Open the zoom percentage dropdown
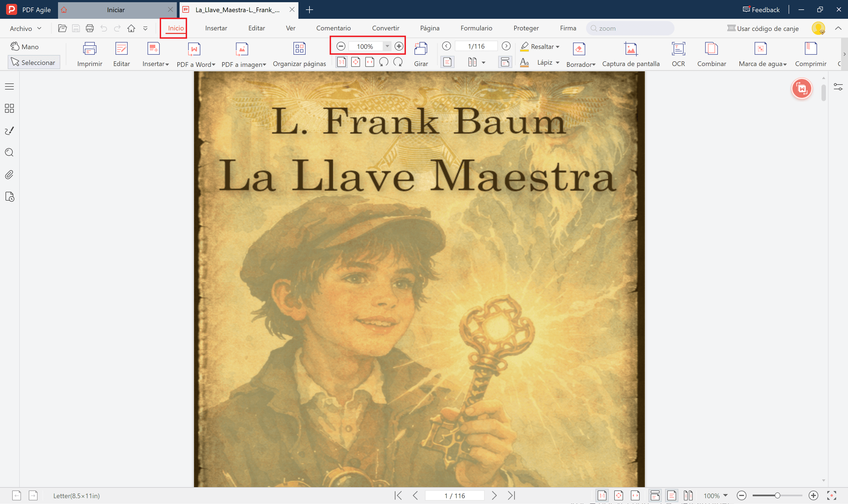The image size is (848, 504). pos(387,46)
